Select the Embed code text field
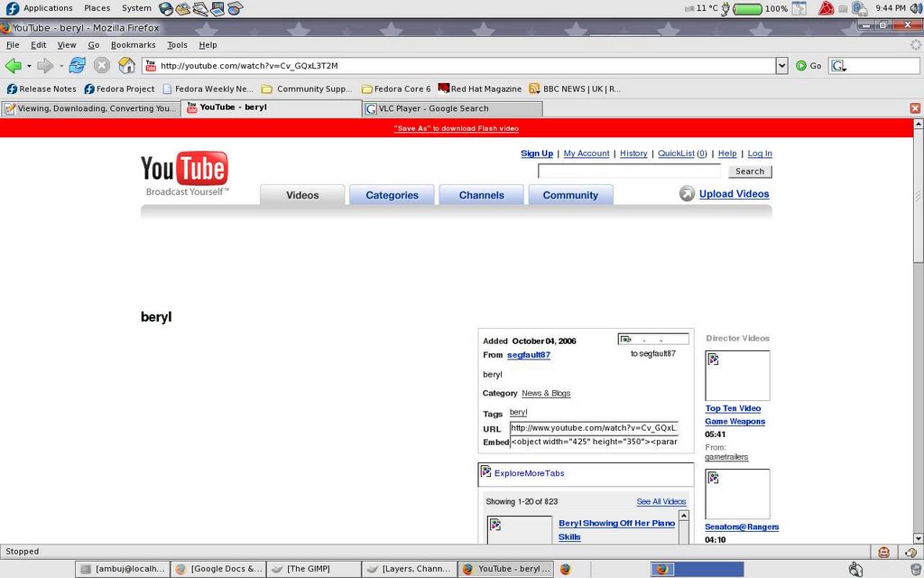This screenshot has width=924, height=578. [594, 442]
